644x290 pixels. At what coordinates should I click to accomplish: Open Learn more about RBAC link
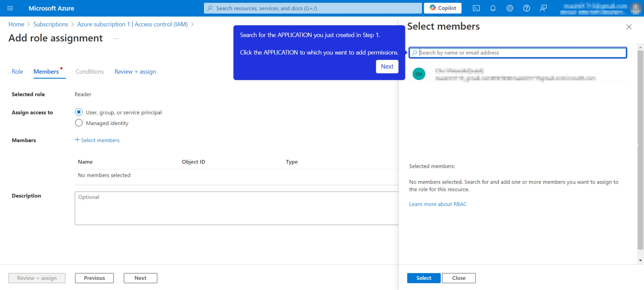438,204
